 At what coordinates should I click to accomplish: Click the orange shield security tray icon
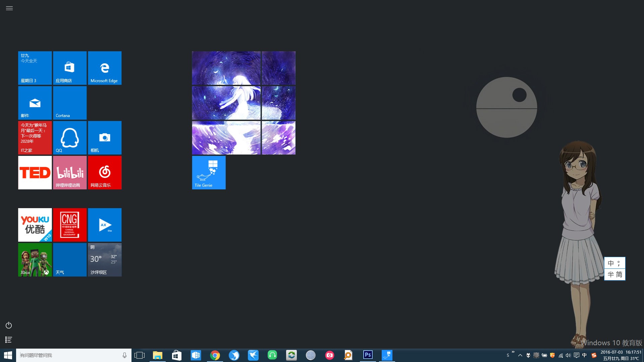pyautogui.click(x=552, y=355)
